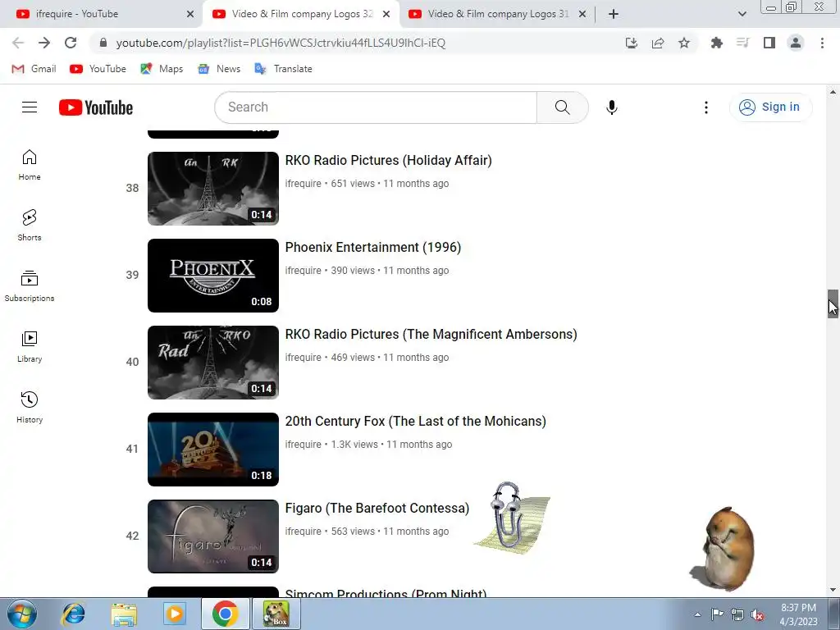Open Translate bookmark
Screen dimensions: 840x630
click(x=283, y=69)
